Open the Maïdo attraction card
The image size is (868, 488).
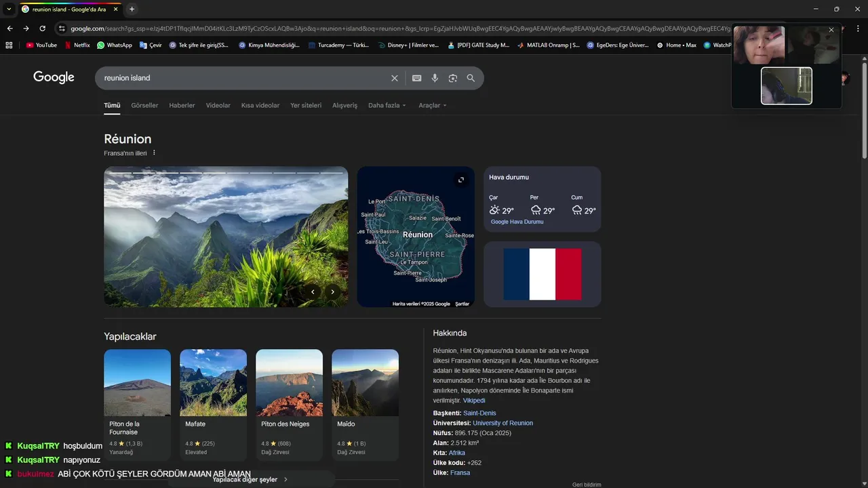coord(365,405)
